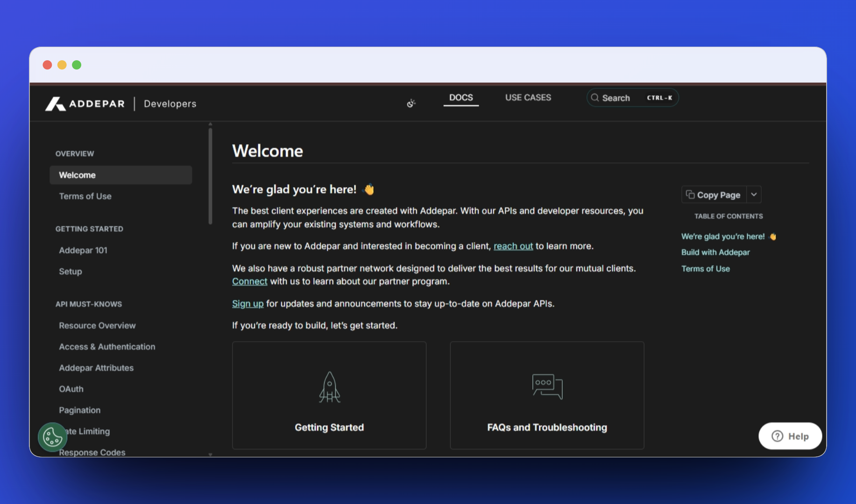Image resolution: width=856 pixels, height=504 pixels.
Task: Select Welcome in the sidebar
Action: (x=120, y=175)
